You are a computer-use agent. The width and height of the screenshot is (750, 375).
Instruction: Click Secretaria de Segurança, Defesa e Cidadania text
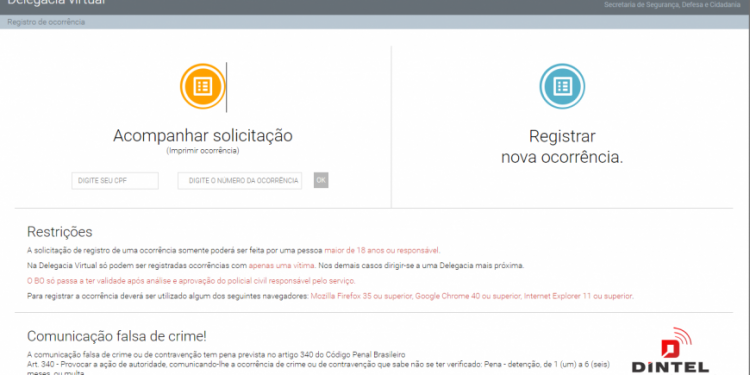[x=672, y=5]
